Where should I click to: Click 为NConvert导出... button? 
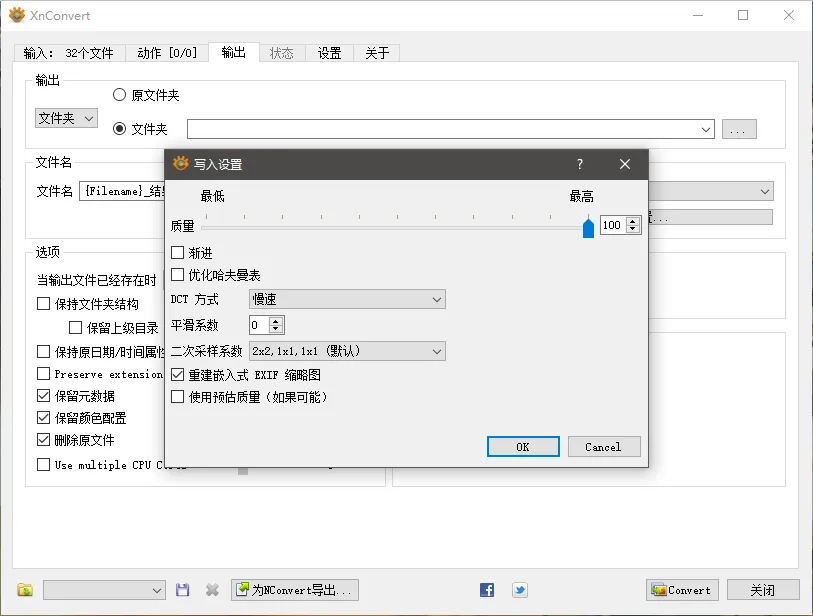click(x=295, y=590)
